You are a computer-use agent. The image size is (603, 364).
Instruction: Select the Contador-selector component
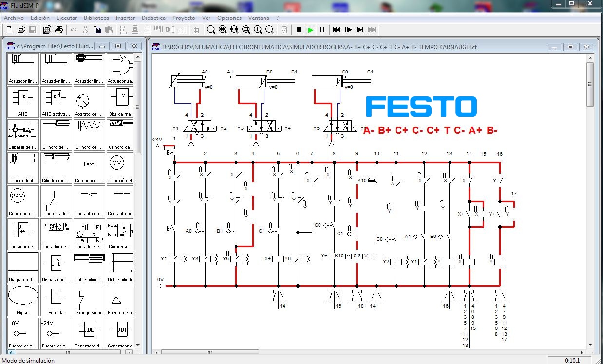coord(89,234)
